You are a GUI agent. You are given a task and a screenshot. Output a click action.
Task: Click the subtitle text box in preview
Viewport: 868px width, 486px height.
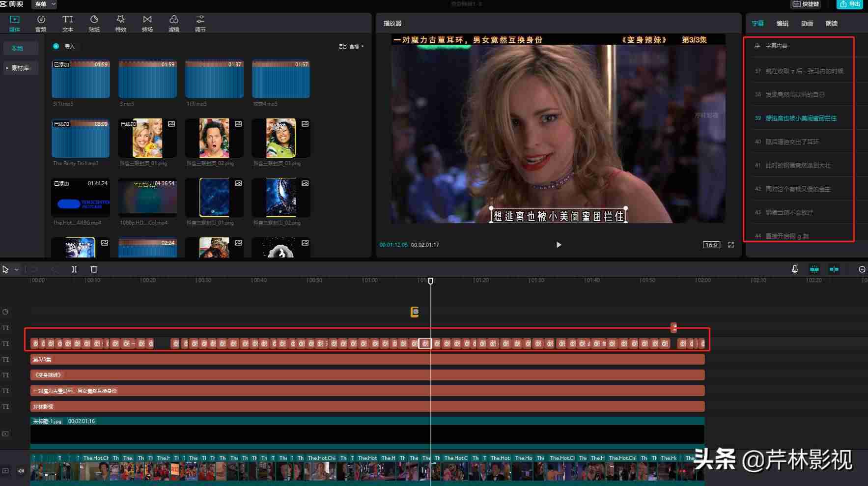click(559, 216)
